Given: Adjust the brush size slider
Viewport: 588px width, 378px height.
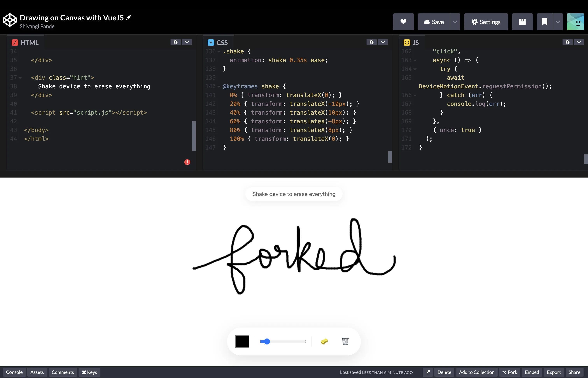Looking at the screenshot, I should (283, 341).
